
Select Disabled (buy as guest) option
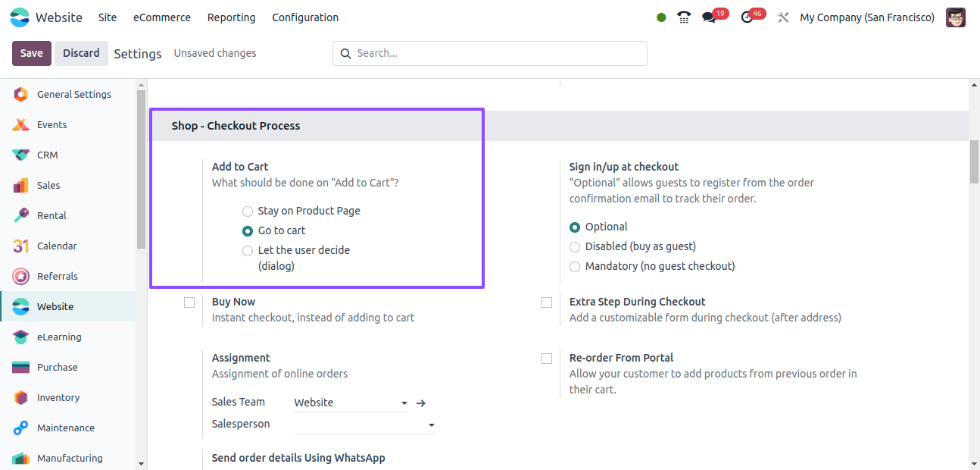coord(575,247)
